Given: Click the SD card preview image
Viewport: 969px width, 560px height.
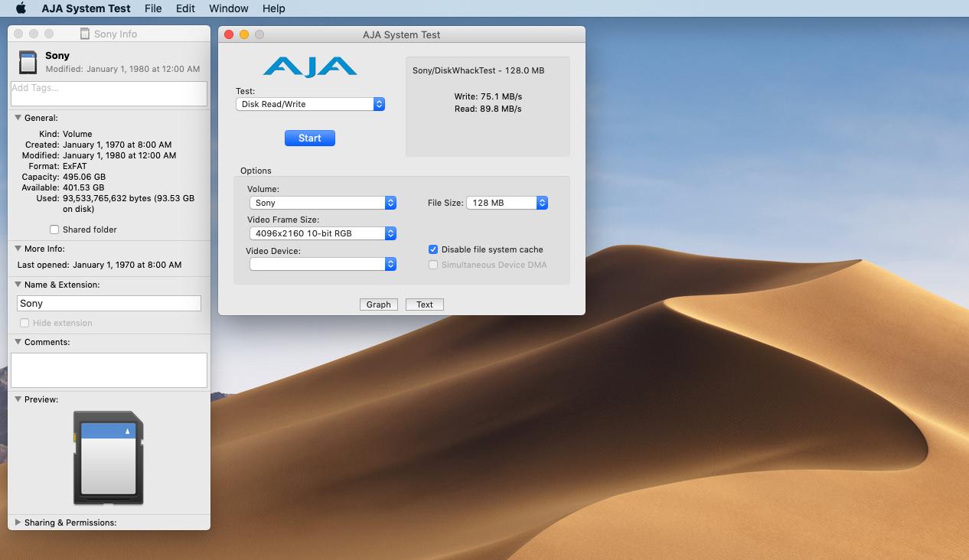Looking at the screenshot, I should point(108,457).
